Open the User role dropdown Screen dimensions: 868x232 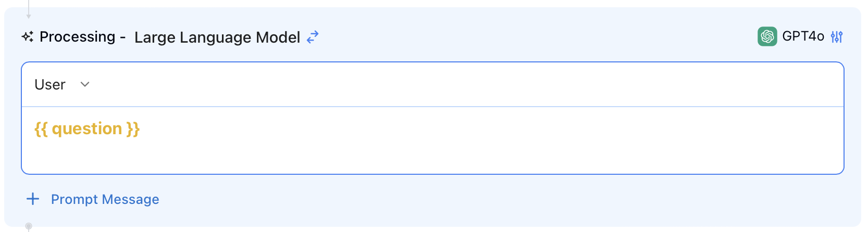click(50, 84)
